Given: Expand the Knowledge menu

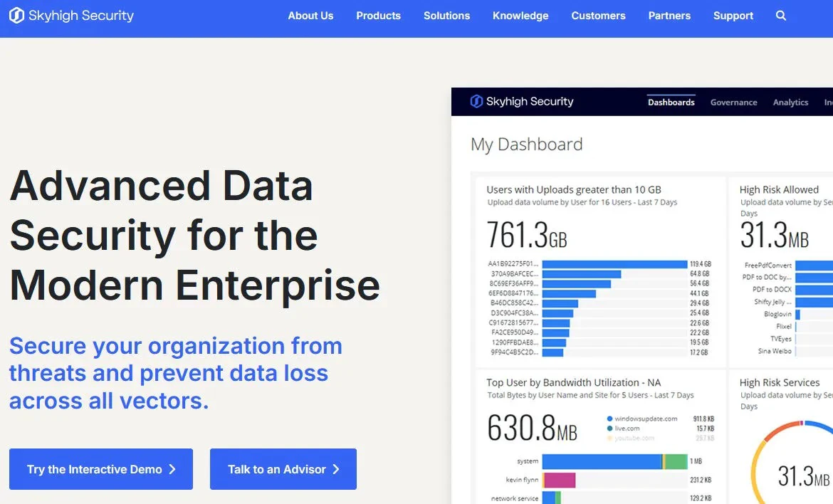Looking at the screenshot, I should [x=520, y=16].
